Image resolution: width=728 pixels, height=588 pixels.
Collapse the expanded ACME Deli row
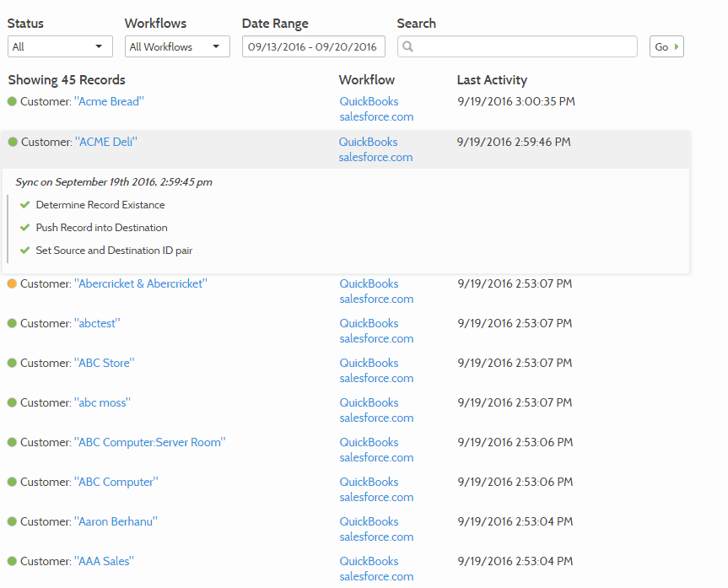(x=346, y=149)
